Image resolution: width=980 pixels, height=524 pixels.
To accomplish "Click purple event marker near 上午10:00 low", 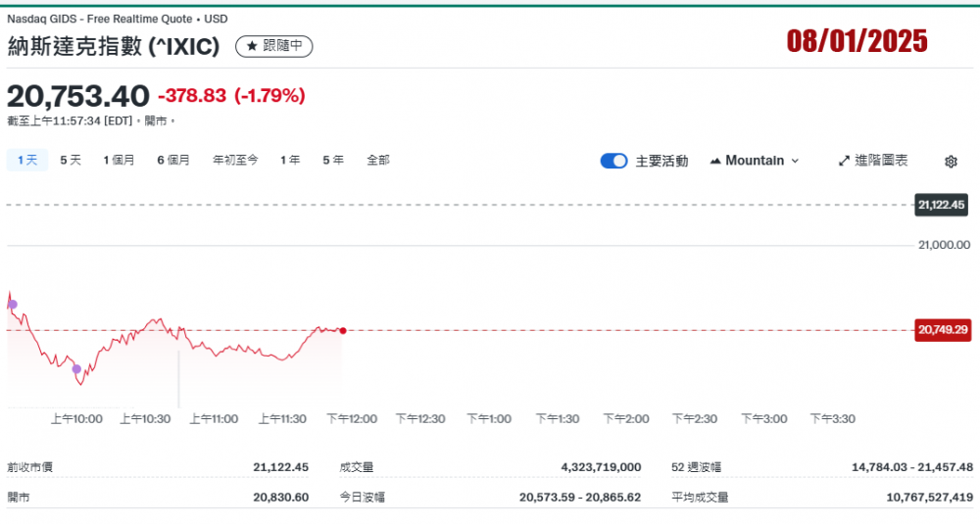I will point(76,368).
